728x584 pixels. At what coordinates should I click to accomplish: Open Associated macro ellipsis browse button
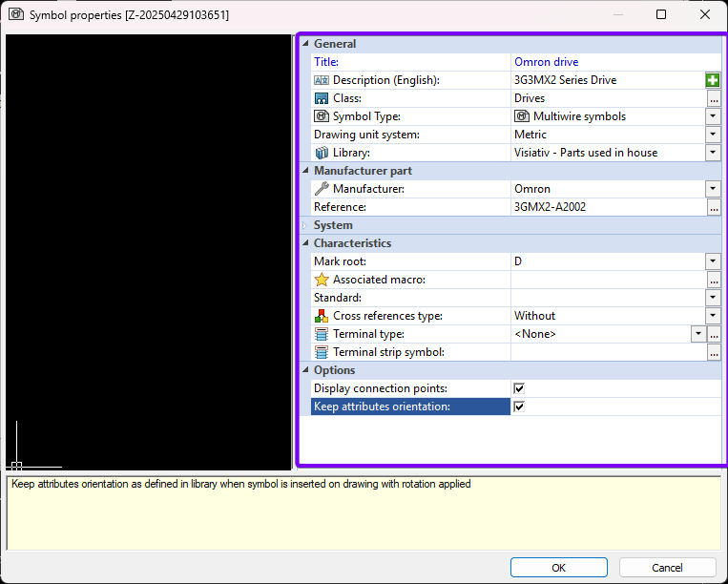coord(713,280)
